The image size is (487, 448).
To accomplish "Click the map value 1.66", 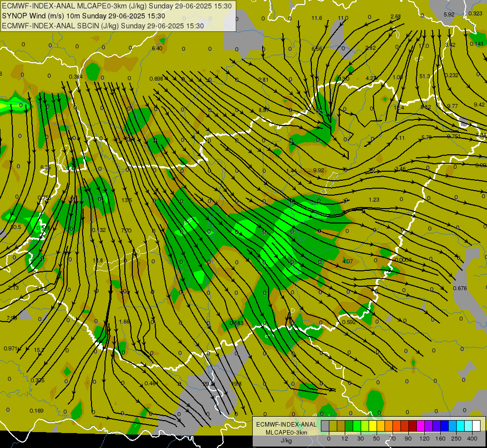I will [124, 322].
